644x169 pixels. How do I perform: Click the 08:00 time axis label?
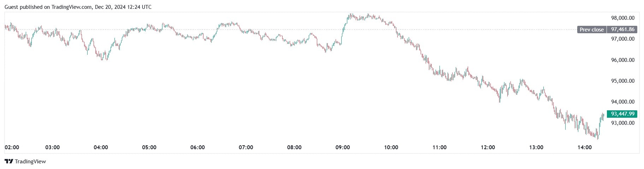click(x=294, y=147)
